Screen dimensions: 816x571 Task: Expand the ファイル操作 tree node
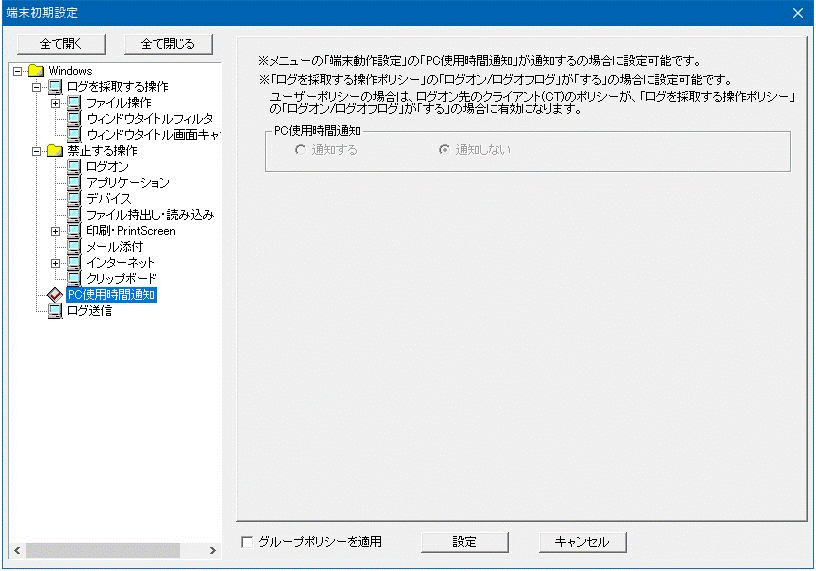[x=56, y=103]
